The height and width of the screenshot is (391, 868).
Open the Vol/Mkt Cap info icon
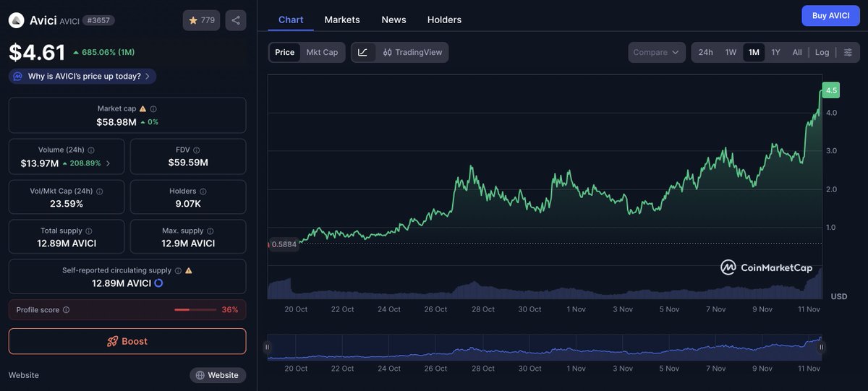[99, 192]
